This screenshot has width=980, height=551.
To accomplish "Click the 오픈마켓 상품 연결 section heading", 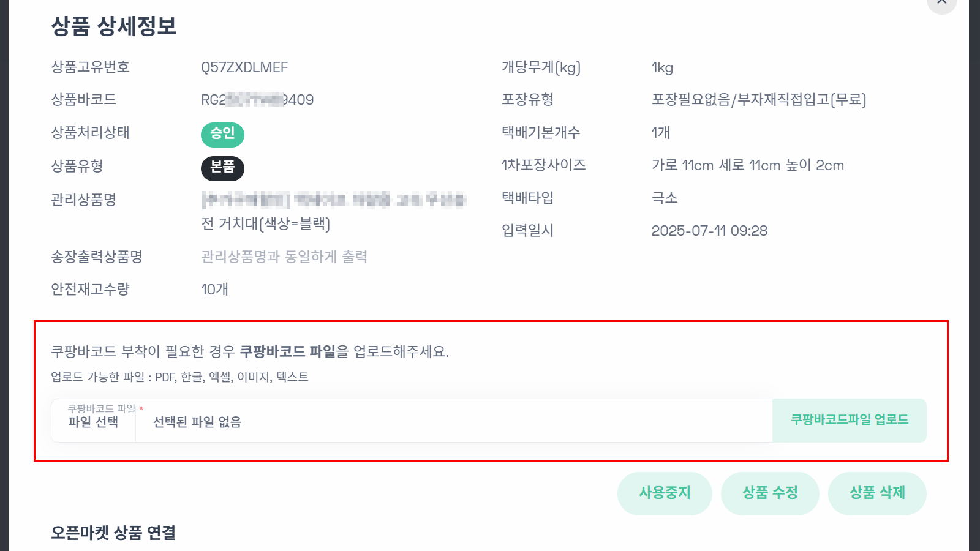I will pos(113,533).
